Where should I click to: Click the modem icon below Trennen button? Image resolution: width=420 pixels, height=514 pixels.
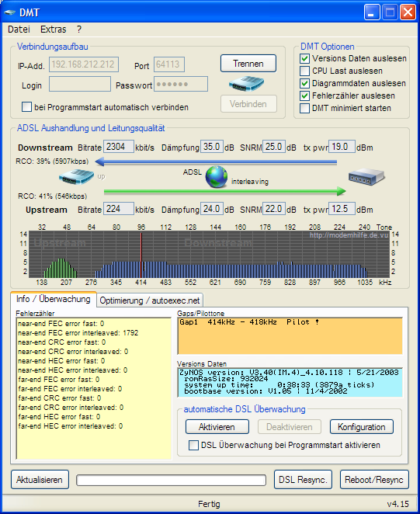pos(247,84)
